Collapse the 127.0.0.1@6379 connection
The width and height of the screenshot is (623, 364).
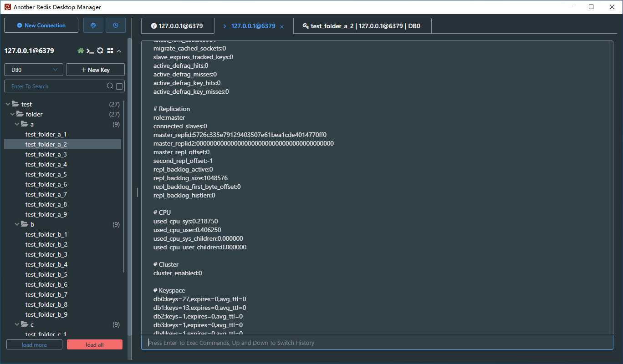point(119,51)
